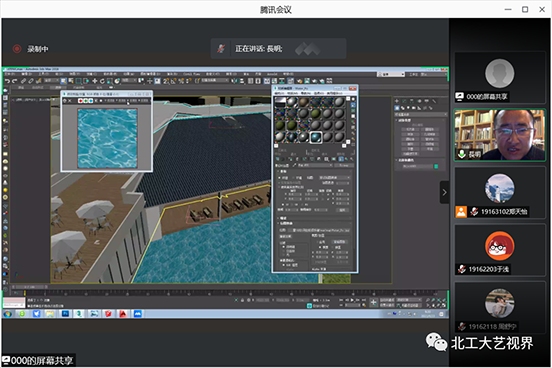552x368 pixels.
Task: Open Photoshop from the shared taskbar
Action: pos(65,313)
